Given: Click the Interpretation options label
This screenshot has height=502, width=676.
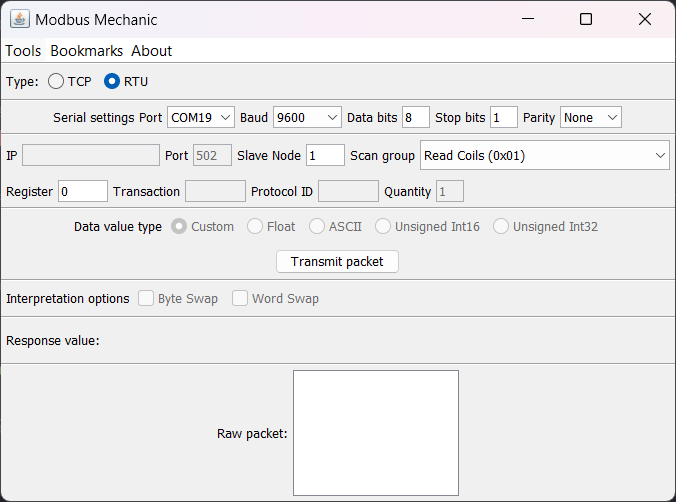Looking at the screenshot, I should click(68, 298).
